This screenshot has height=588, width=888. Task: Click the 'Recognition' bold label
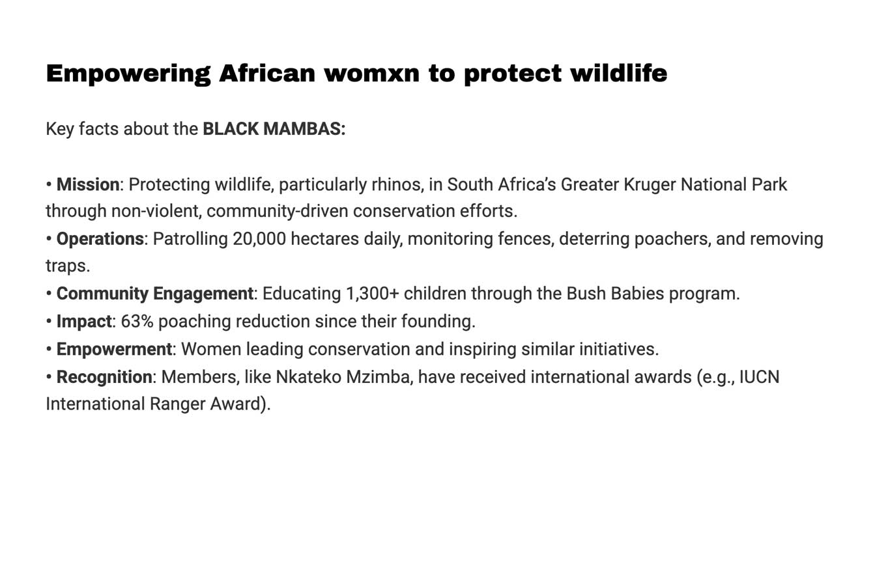104,377
